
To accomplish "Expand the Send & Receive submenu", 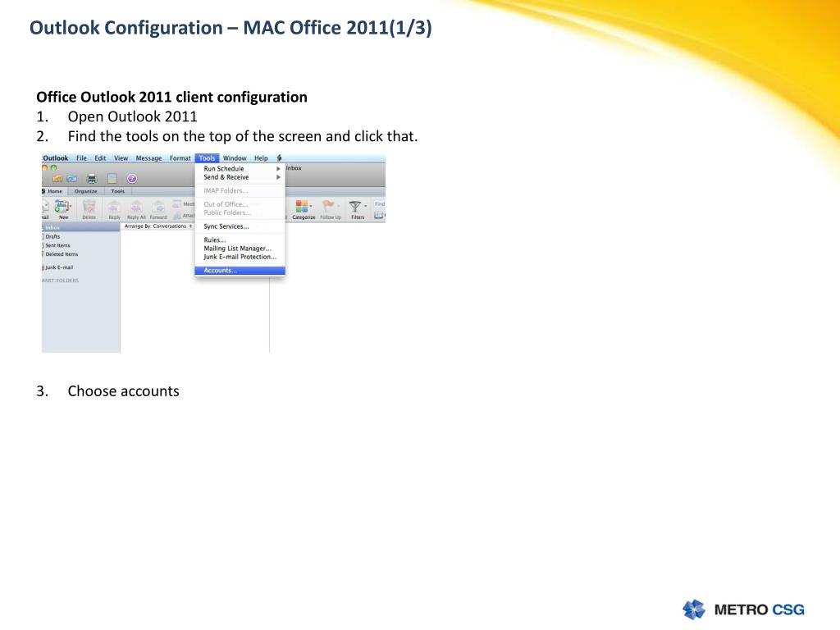I will tap(240, 177).
